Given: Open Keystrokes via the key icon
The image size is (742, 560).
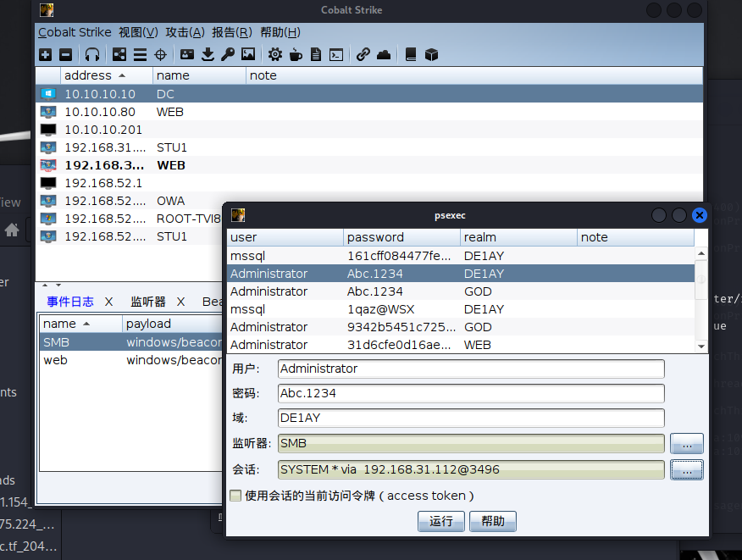Looking at the screenshot, I should tap(228, 55).
